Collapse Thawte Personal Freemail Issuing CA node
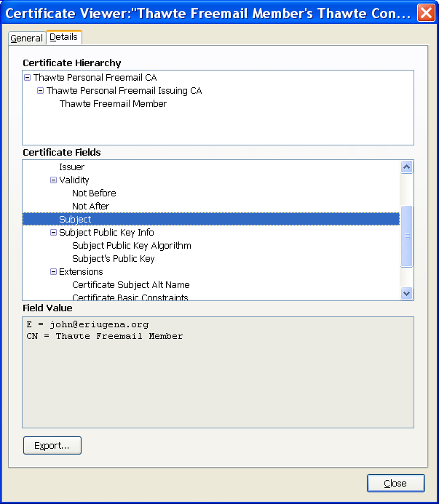This screenshot has width=439, height=504. click(40, 91)
